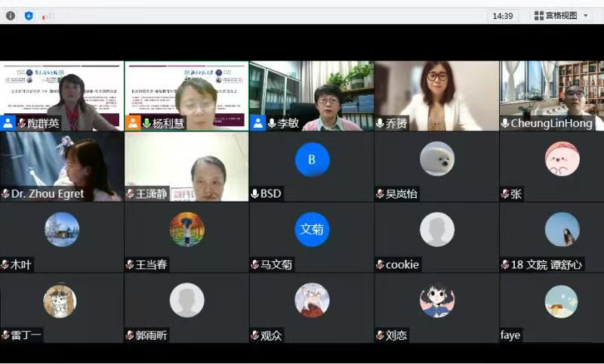Open the meeting info icon
Image resolution: width=604 pixels, height=364 pixels.
coord(11,15)
